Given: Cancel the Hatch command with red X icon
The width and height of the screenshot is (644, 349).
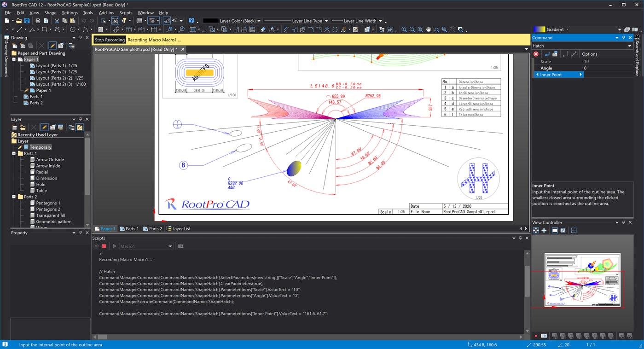Looking at the screenshot, I should click(535, 54).
